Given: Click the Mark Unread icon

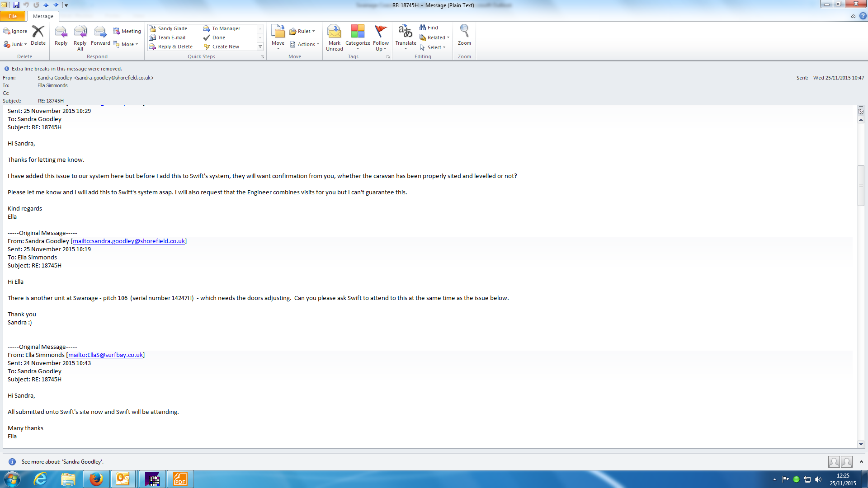Looking at the screenshot, I should (335, 35).
